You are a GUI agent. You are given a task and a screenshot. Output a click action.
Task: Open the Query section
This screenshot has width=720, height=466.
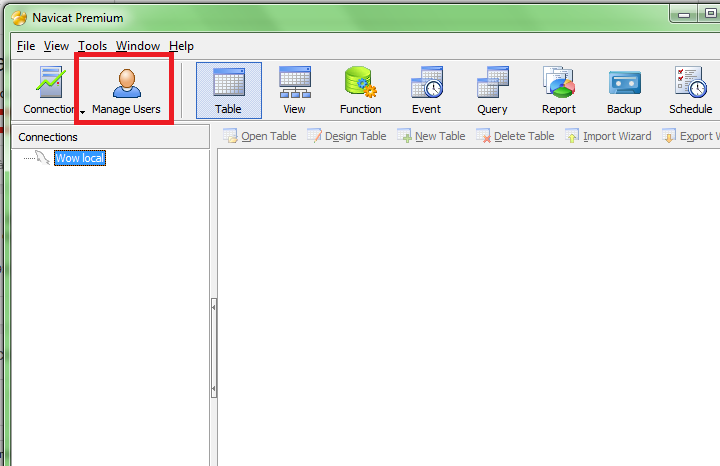pos(492,90)
